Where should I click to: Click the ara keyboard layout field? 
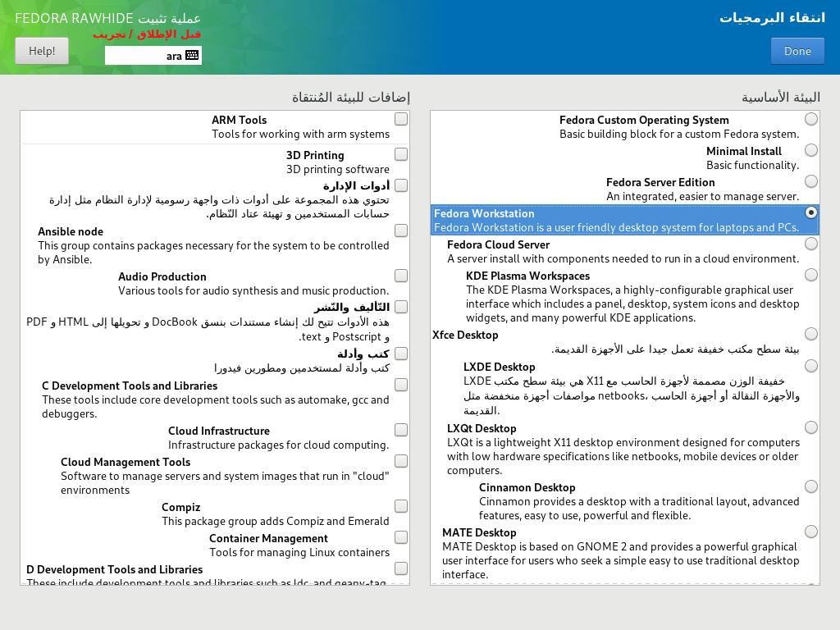153,55
